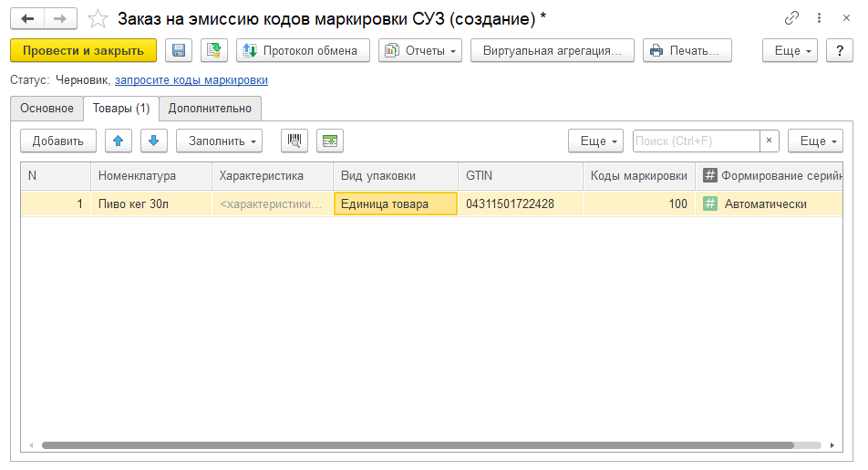Select the Пиво кег 30л cell
The height and width of the screenshot is (470, 868).
pos(151,204)
